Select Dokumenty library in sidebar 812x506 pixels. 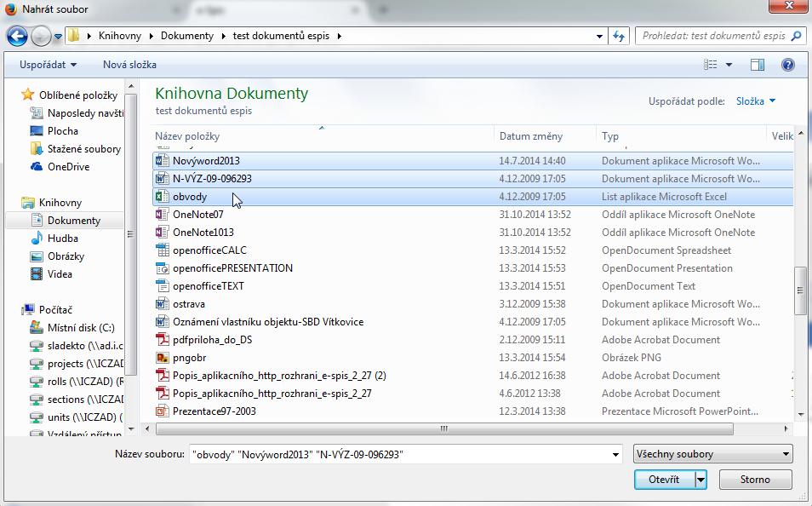coord(73,221)
